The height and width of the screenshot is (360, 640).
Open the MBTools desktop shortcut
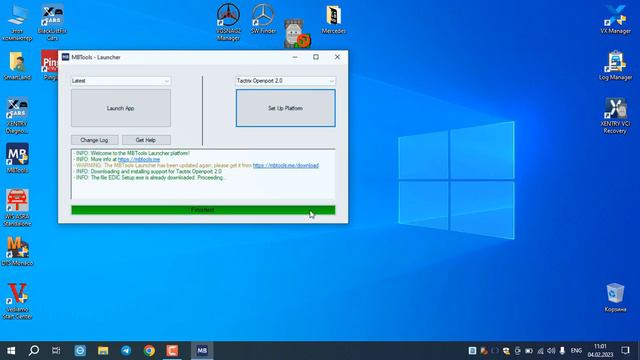17,158
